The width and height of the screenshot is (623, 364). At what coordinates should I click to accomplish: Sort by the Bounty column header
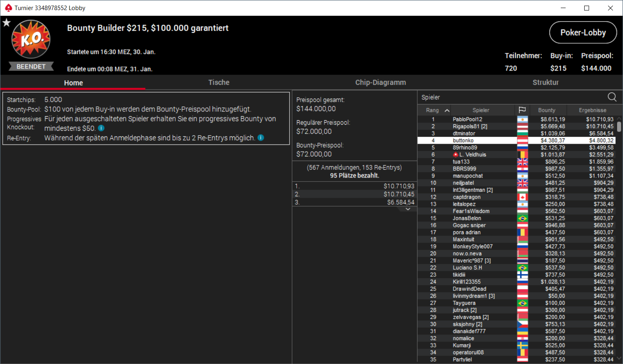pyautogui.click(x=547, y=110)
